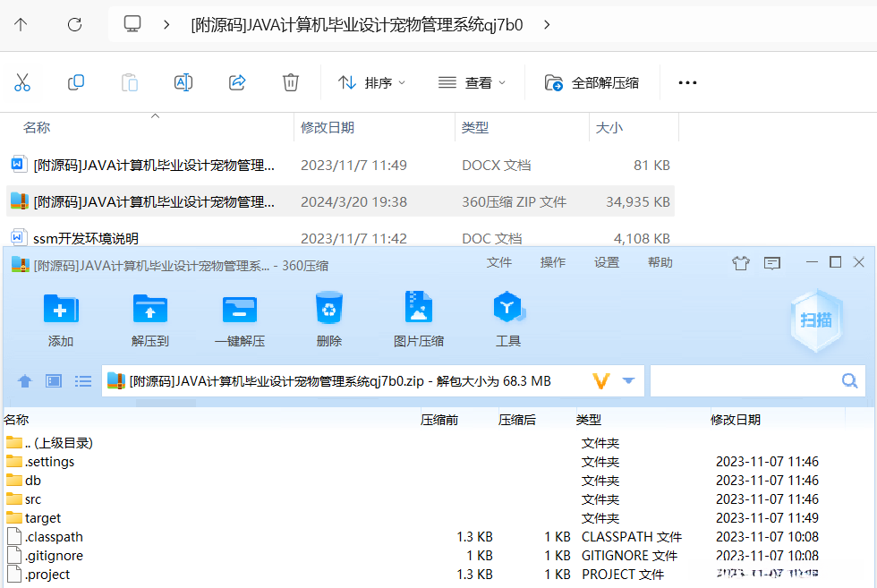
Task: Maximize the 360压缩 window
Action: (x=836, y=262)
